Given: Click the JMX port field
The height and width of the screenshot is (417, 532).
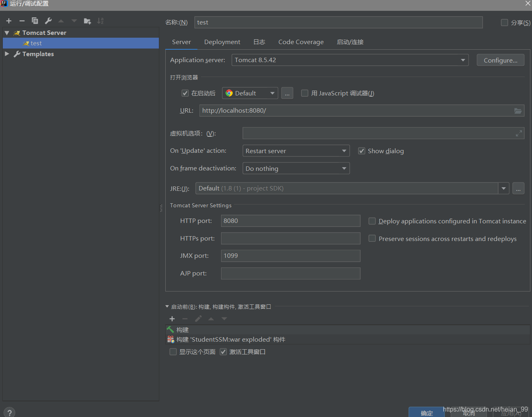Looking at the screenshot, I should 290,256.
